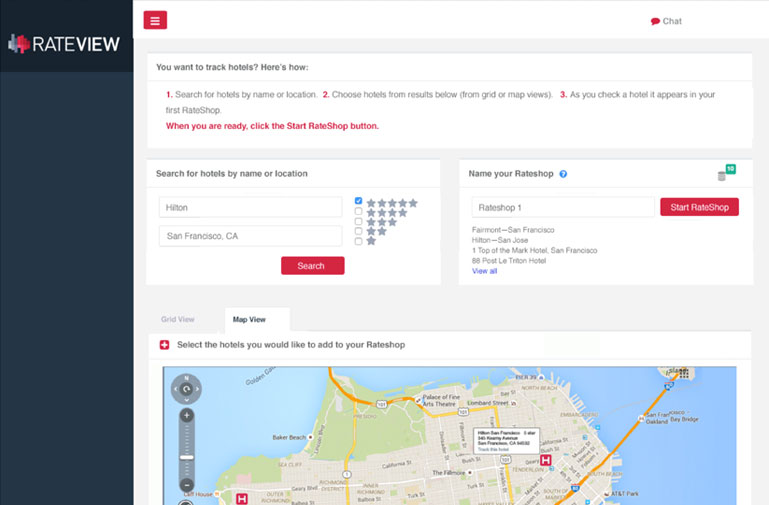The image size is (769, 505).
Task: Click the Start RateShop button
Action: (699, 207)
